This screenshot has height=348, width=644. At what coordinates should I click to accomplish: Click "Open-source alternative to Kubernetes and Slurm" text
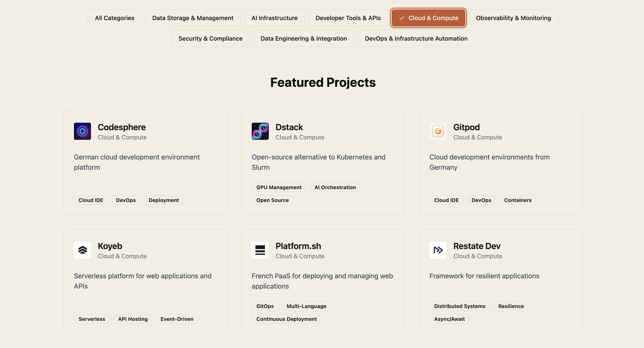[318, 162]
